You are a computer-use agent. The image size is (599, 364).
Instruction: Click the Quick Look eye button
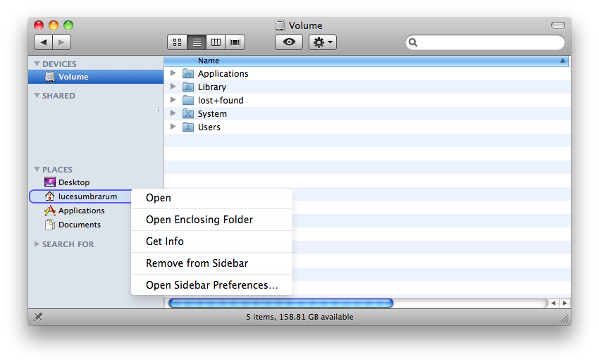pyautogui.click(x=289, y=42)
